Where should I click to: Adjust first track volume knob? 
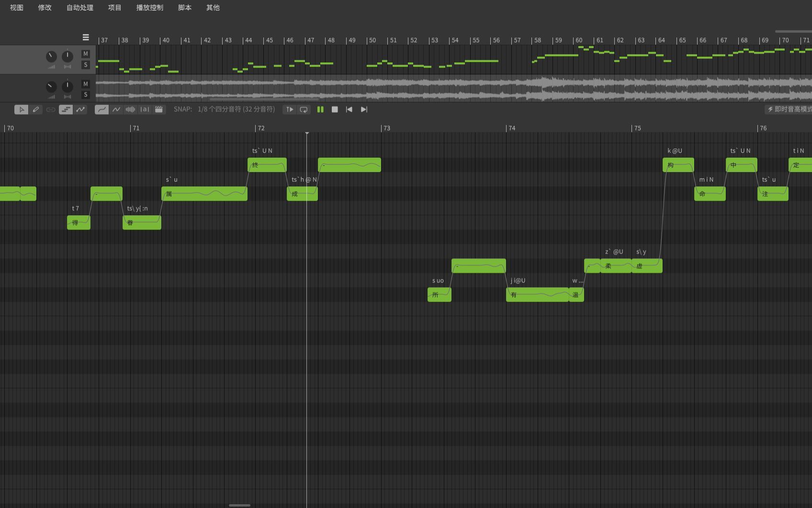pyautogui.click(x=51, y=57)
